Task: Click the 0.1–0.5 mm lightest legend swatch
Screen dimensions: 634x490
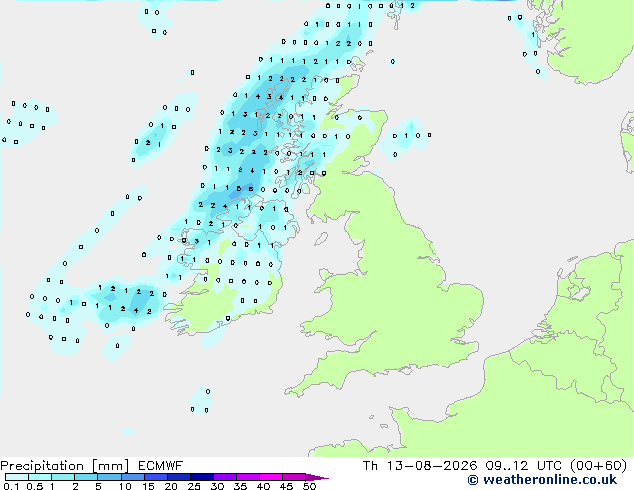Action: click(x=17, y=477)
